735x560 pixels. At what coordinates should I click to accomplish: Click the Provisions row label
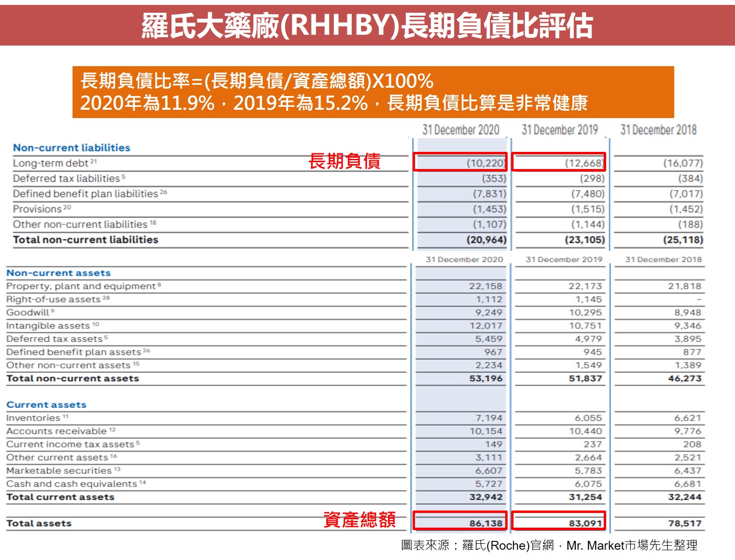pos(42,209)
